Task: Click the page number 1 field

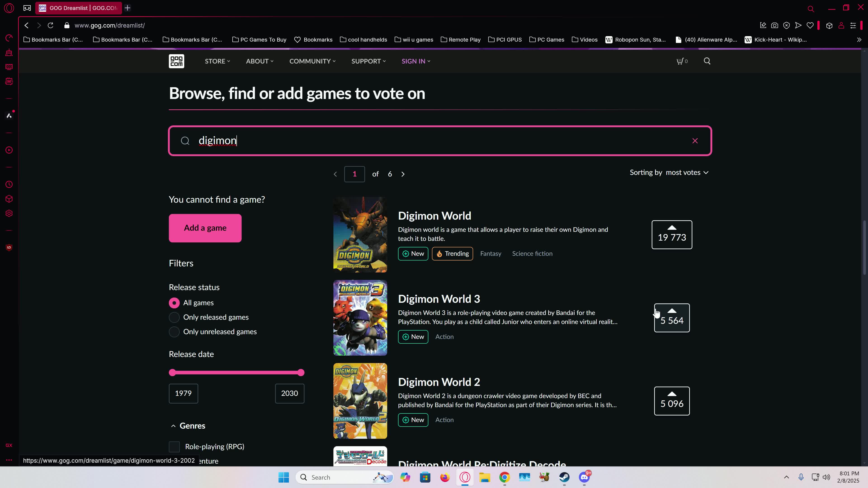Action: [x=354, y=174]
